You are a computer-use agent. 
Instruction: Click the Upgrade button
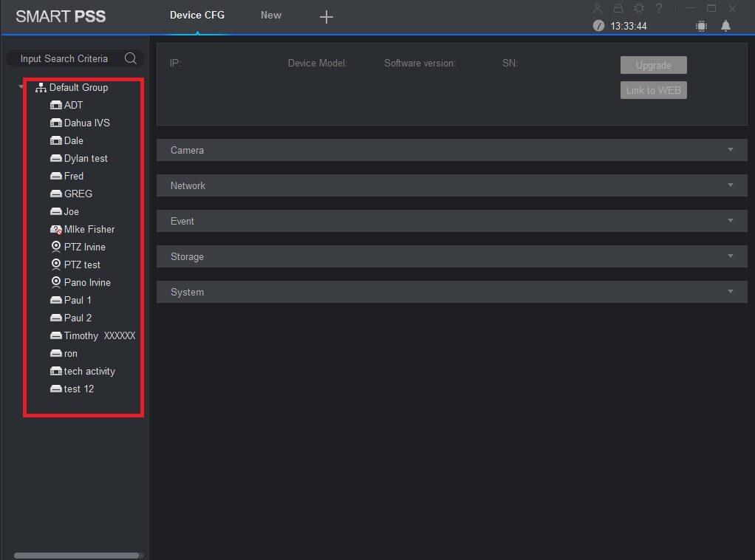[x=653, y=65]
